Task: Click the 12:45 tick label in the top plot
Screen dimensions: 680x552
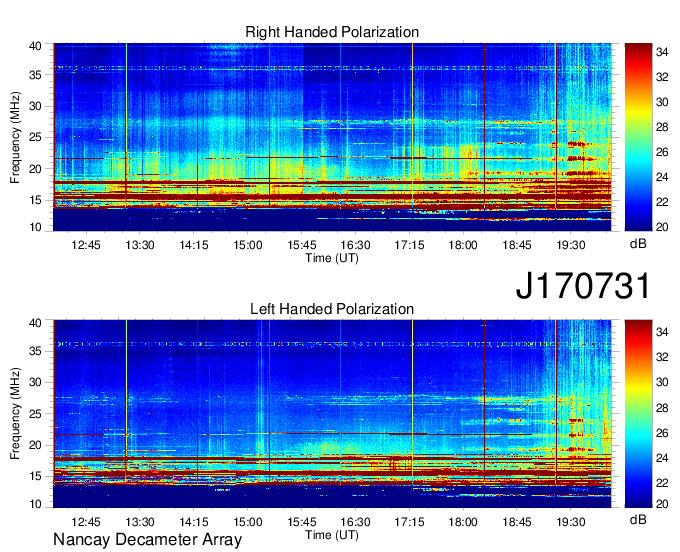Action: coord(86,245)
